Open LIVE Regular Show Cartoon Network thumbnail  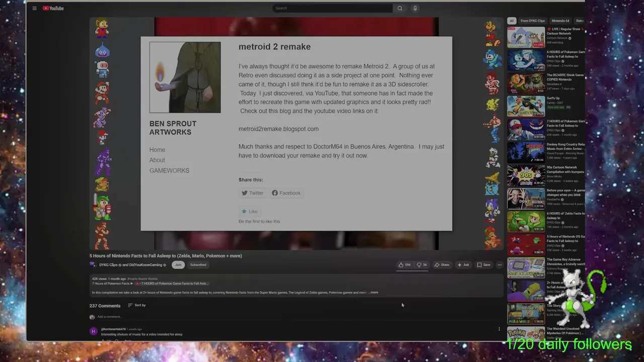point(526,38)
